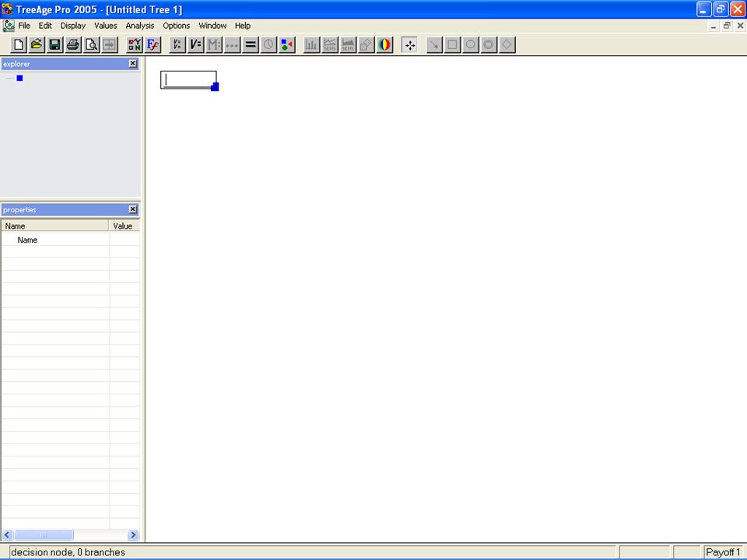The height and width of the screenshot is (560, 747).
Task: Click the grayed export arrow icon
Action: (x=109, y=45)
